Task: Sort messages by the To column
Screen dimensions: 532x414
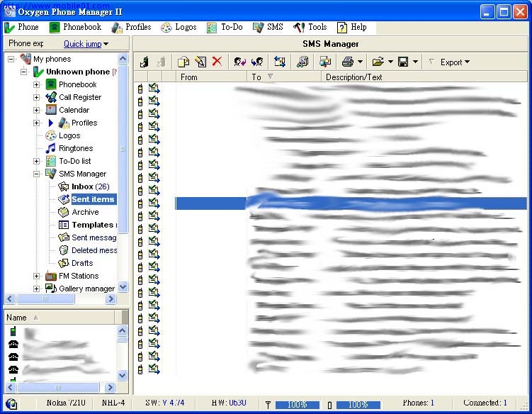Action: (x=284, y=77)
